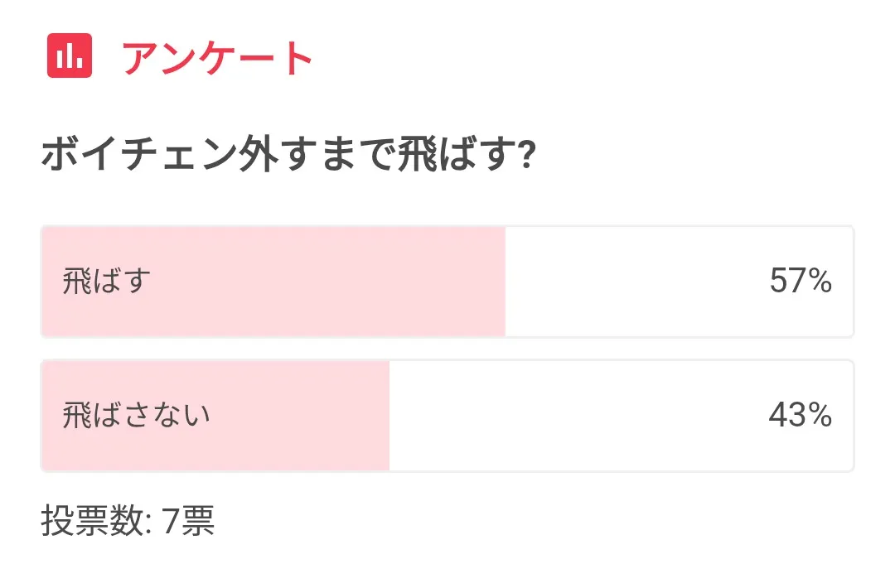Click the poll question ボイチェン外すまで飛ばす?

click(x=286, y=155)
